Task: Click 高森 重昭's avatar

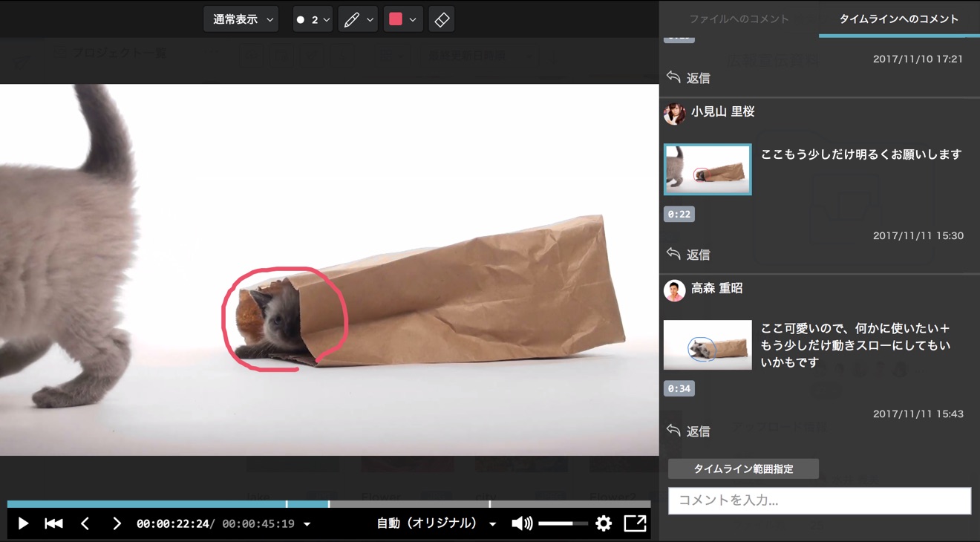Action: [x=674, y=290]
